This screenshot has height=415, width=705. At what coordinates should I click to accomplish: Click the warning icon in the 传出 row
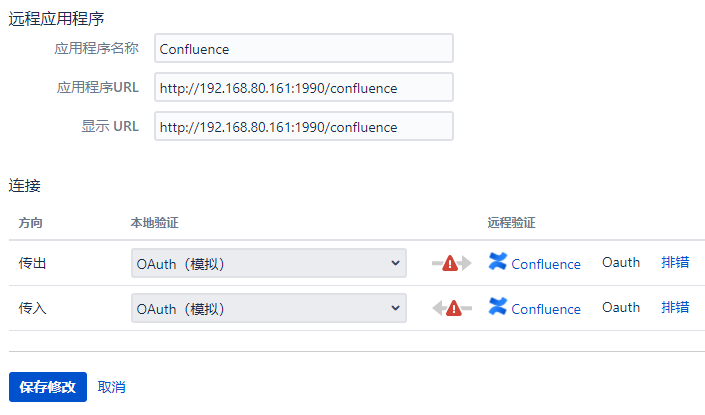coord(450,263)
